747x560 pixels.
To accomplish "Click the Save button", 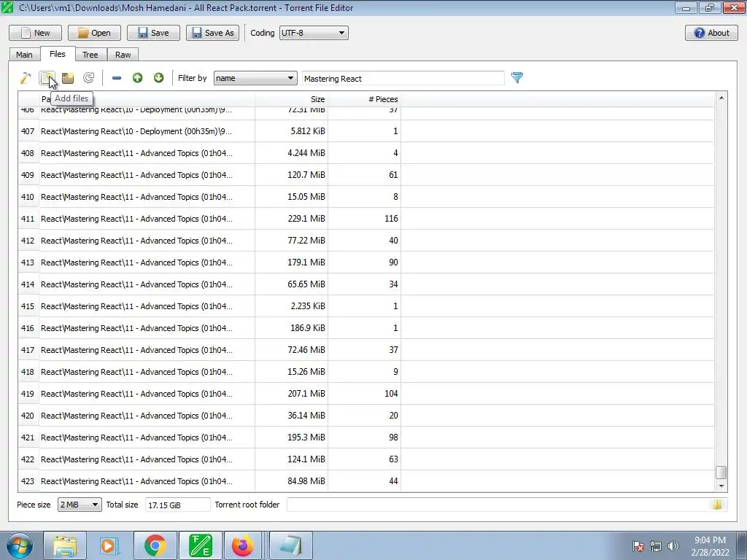I will (153, 33).
